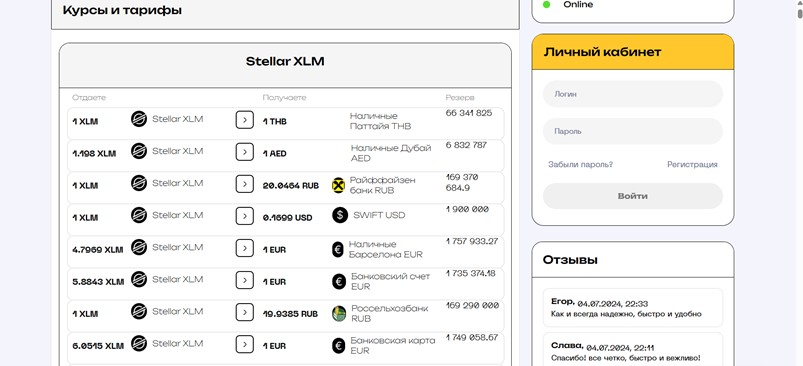803x366 pixels.
Task: Select Банковская карта EUR label
Action: click(x=393, y=346)
